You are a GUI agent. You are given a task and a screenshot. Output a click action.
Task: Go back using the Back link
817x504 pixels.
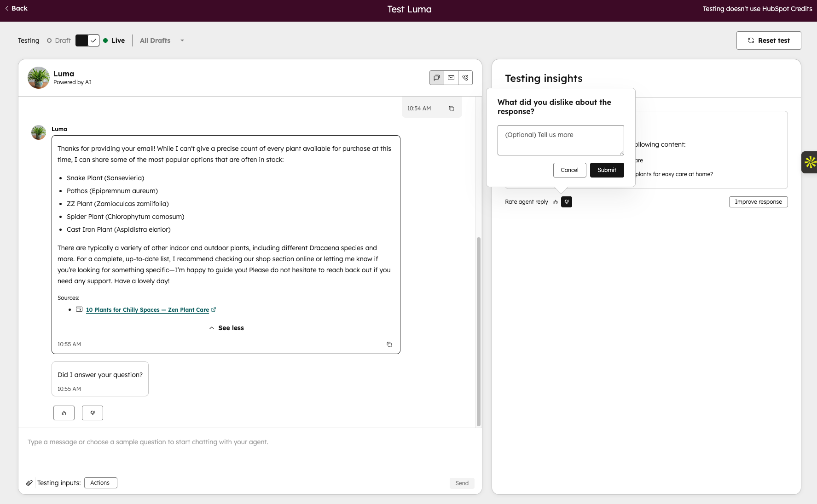point(16,8)
